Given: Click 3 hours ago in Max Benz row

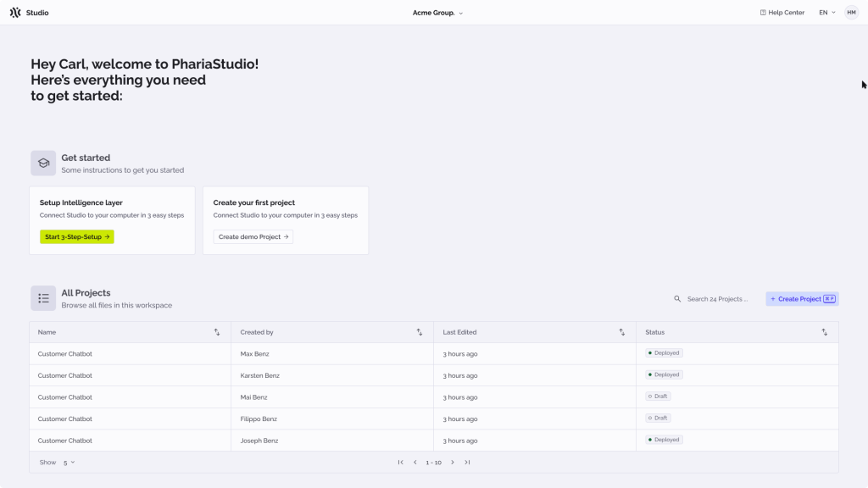Looking at the screenshot, I should click(x=460, y=353).
